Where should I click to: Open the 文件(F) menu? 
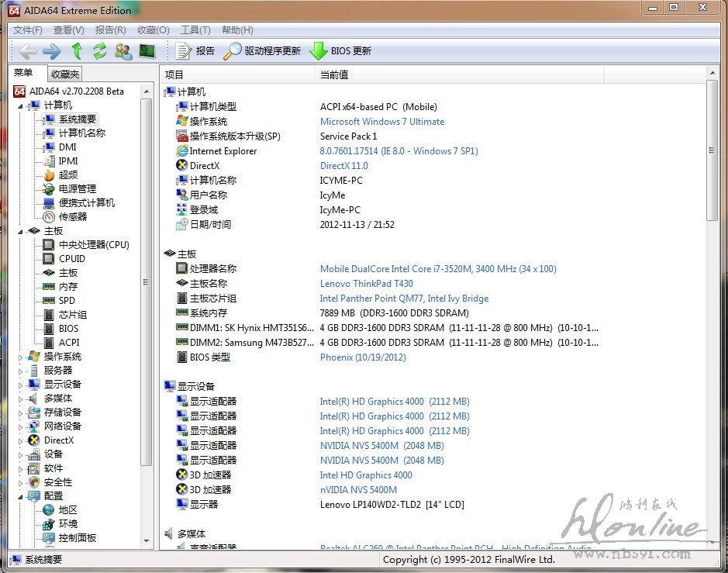click(27, 30)
